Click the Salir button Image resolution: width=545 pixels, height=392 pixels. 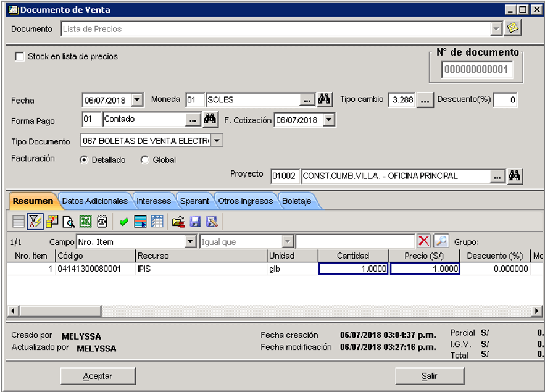coord(429,376)
